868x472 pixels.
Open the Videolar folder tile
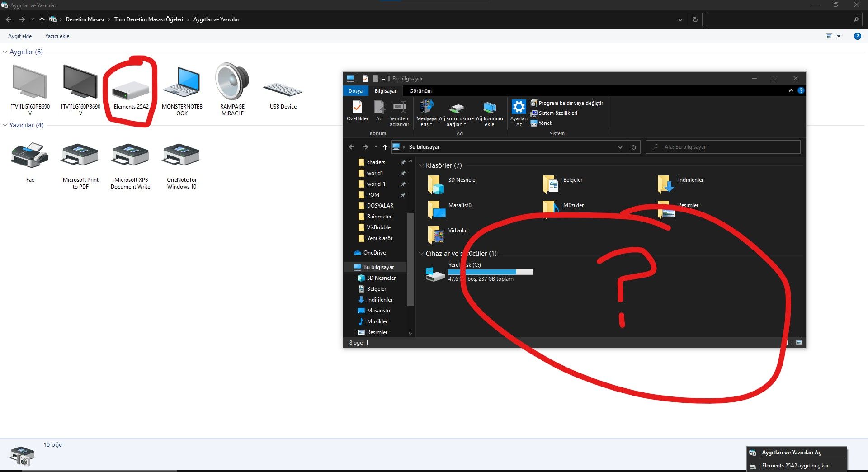pos(448,235)
